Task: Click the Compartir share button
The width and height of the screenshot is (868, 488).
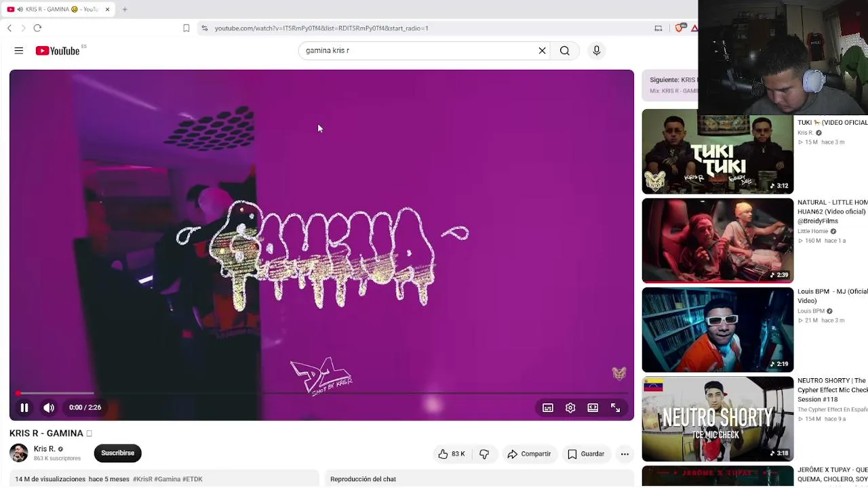Action: point(529,454)
